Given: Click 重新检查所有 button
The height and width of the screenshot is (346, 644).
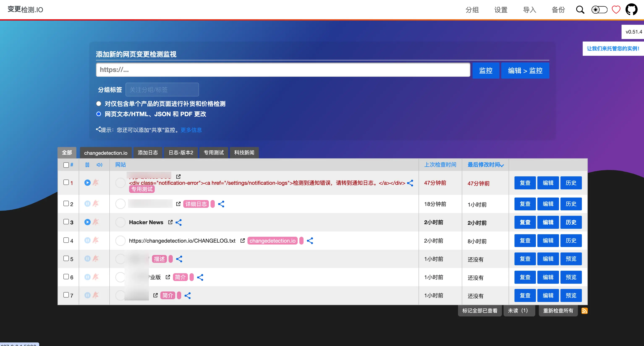Looking at the screenshot, I should [x=558, y=311].
